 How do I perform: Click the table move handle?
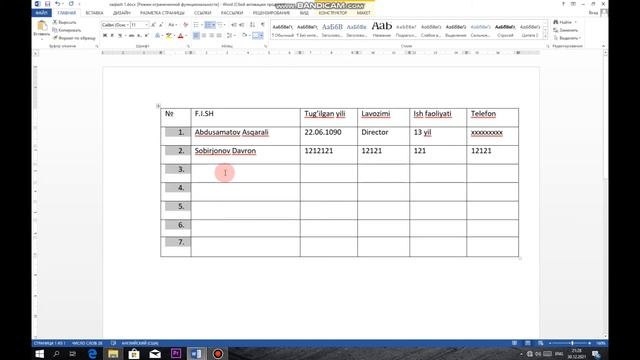[x=158, y=106]
